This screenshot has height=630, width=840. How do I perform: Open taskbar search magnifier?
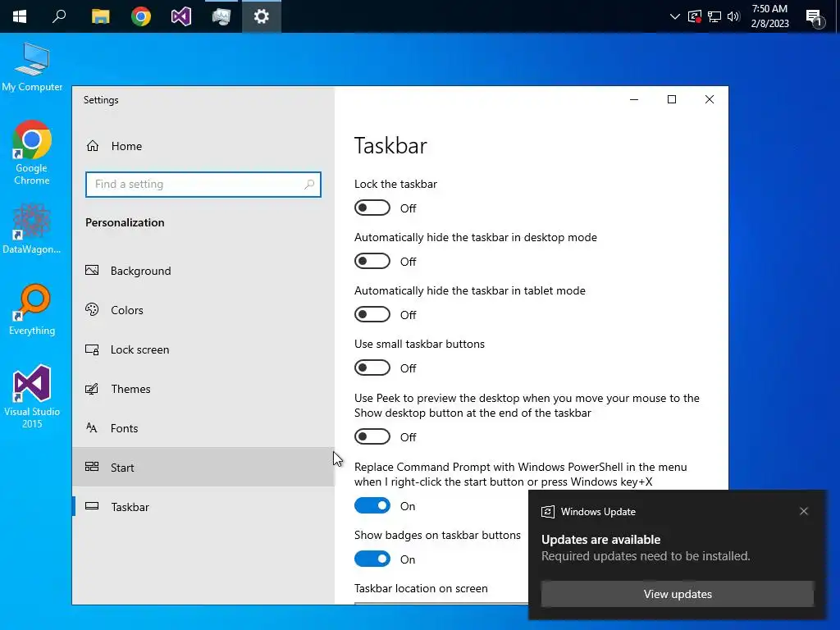pyautogui.click(x=59, y=16)
